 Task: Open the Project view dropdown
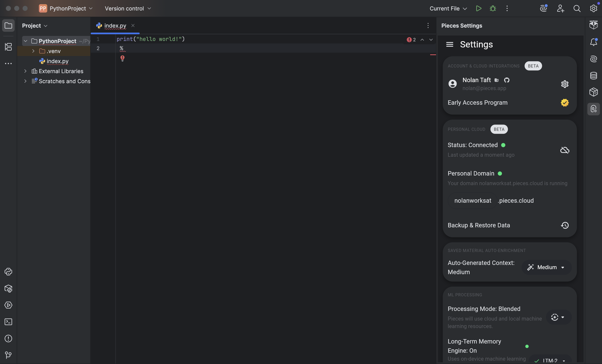(35, 26)
